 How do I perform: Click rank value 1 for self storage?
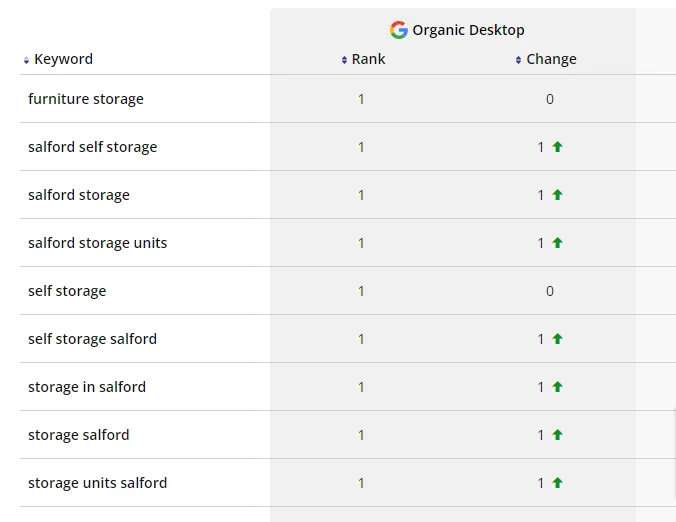pyautogui.click(x=361, y=291)
